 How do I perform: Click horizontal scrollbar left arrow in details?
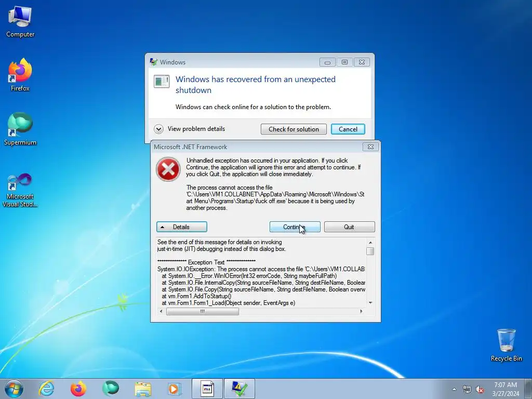(161, 311)
